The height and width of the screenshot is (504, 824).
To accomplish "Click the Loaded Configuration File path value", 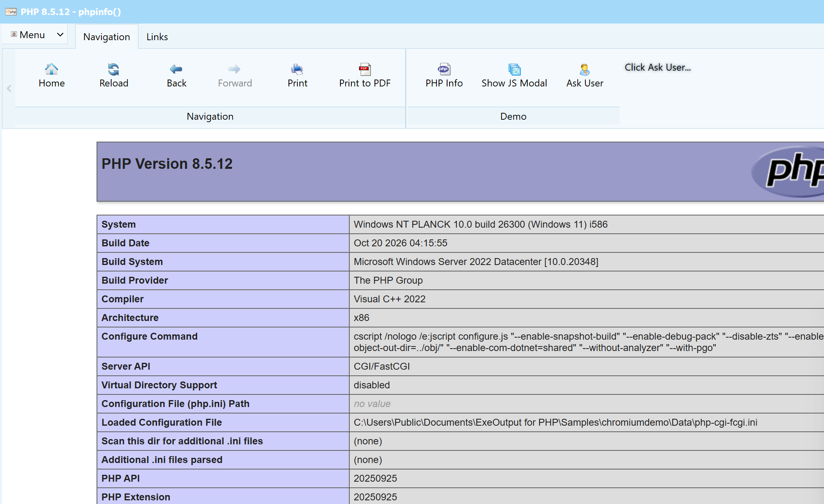I will [555, 422].
